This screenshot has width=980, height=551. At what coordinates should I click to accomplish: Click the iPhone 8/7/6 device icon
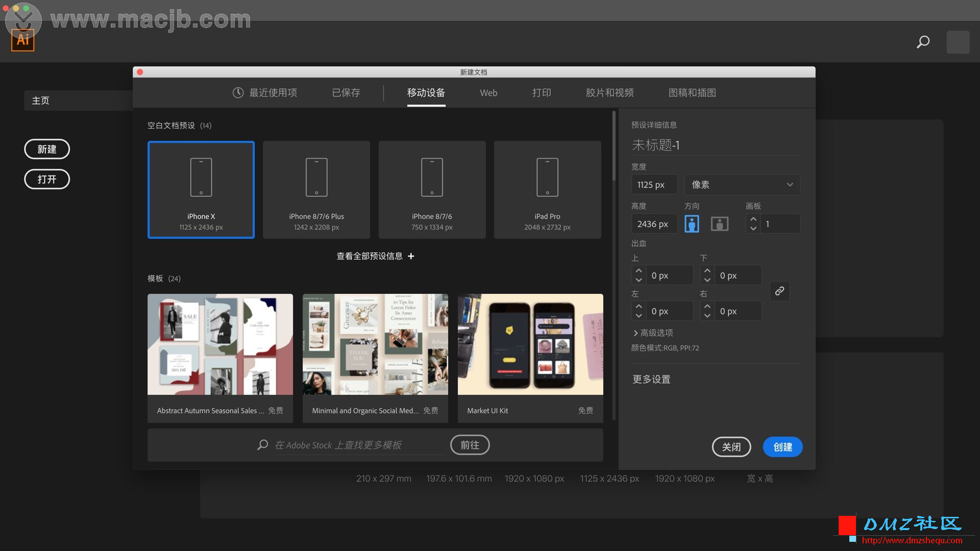[x=432, y=177]
